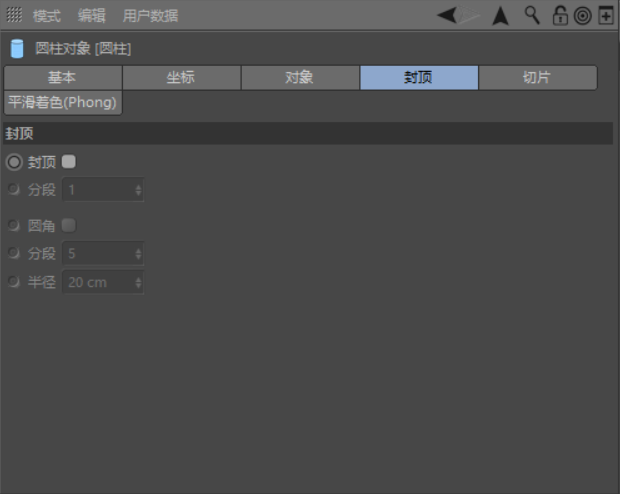Click the blue cylinder object icon

point(17,49)
